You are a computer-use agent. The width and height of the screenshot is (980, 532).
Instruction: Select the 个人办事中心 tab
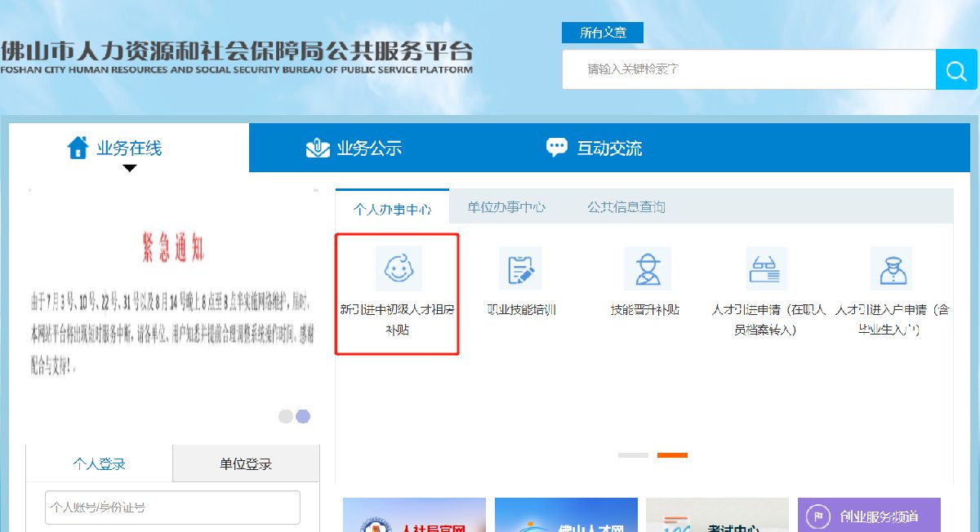(392, 209)
